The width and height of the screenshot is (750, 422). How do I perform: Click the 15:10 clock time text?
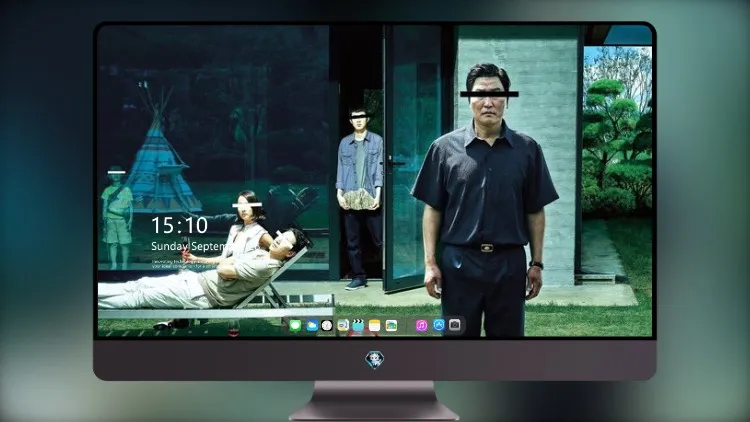tap(179, 225)
